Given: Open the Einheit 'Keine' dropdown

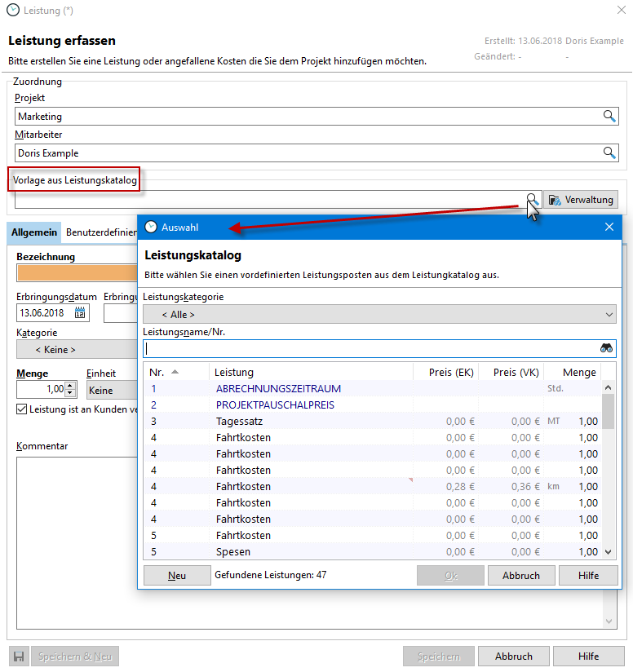Looking at the screenshot, I should (110, 391).
